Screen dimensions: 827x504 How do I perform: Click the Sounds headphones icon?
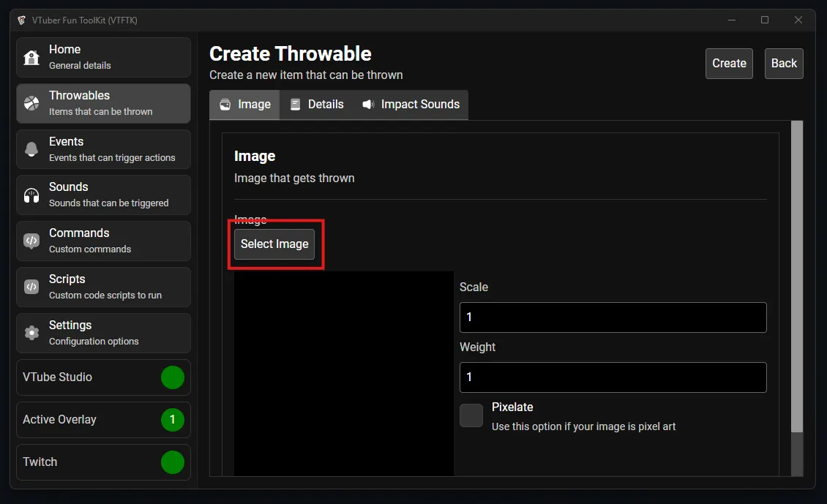pyautogui.click(x=31, y=195)
